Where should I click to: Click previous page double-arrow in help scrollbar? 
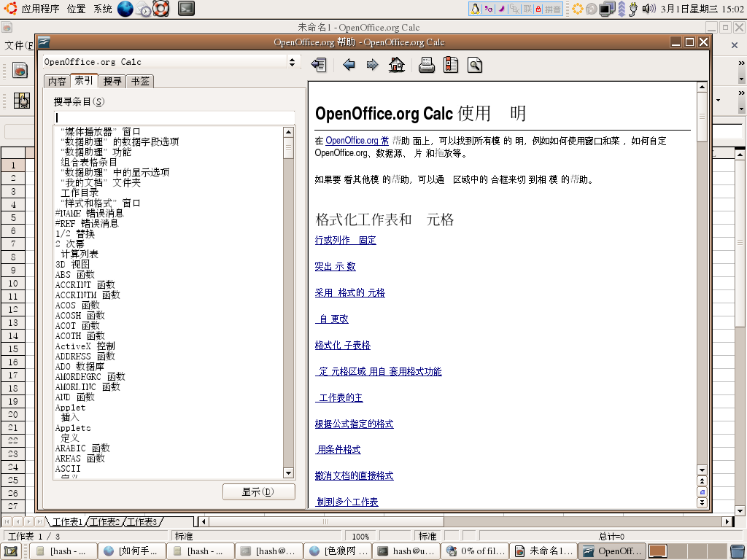click(x=703, y=481)
